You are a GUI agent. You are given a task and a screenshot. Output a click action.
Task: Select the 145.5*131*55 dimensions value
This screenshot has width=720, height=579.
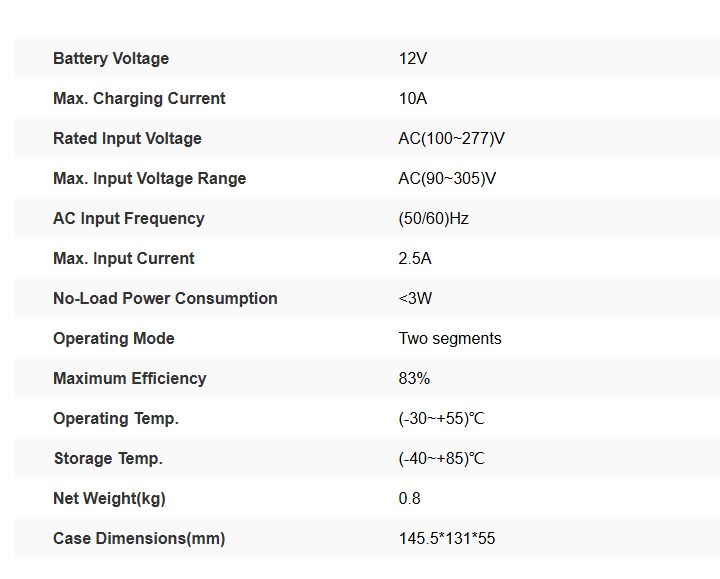(x=447, y=539)
